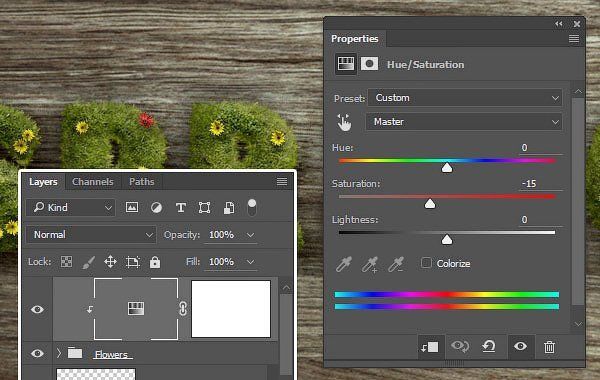Delete this adjustment layer with trash icon
This screenshot has height=380, width=600.
(549, 347)
